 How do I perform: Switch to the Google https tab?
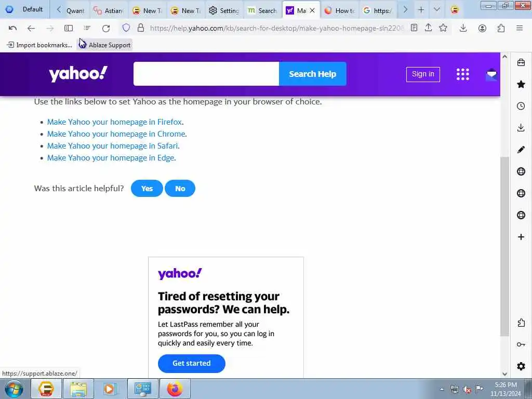(378, 10)
